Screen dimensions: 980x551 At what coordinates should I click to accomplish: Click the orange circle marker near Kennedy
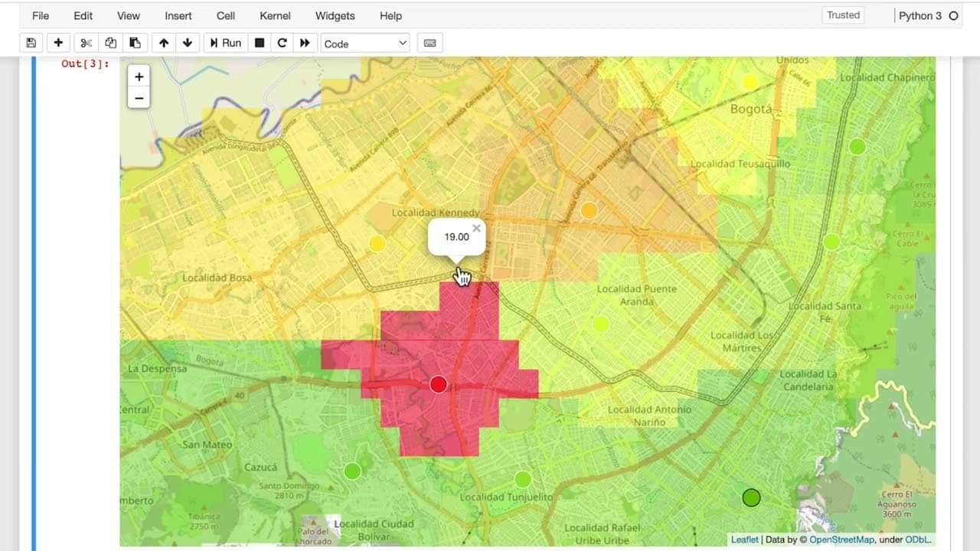589,210
